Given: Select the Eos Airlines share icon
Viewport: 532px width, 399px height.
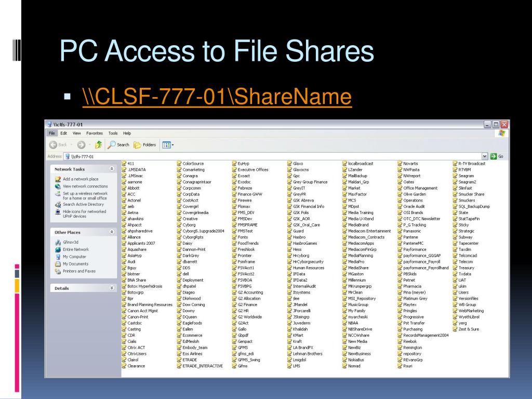Looking at the screenshot, I should [x=179, y=353].
